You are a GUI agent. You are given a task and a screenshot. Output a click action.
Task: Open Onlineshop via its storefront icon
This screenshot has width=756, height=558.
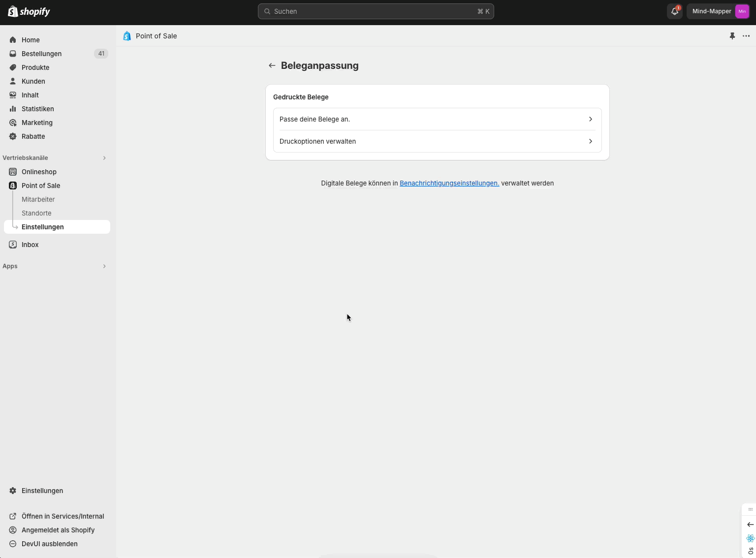click(13, 172)
